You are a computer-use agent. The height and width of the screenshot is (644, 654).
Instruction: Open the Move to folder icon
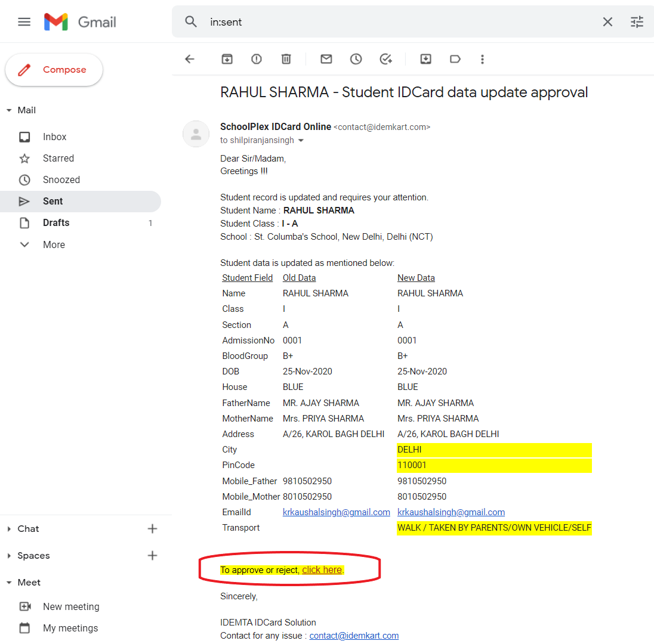tap(425, 59)
